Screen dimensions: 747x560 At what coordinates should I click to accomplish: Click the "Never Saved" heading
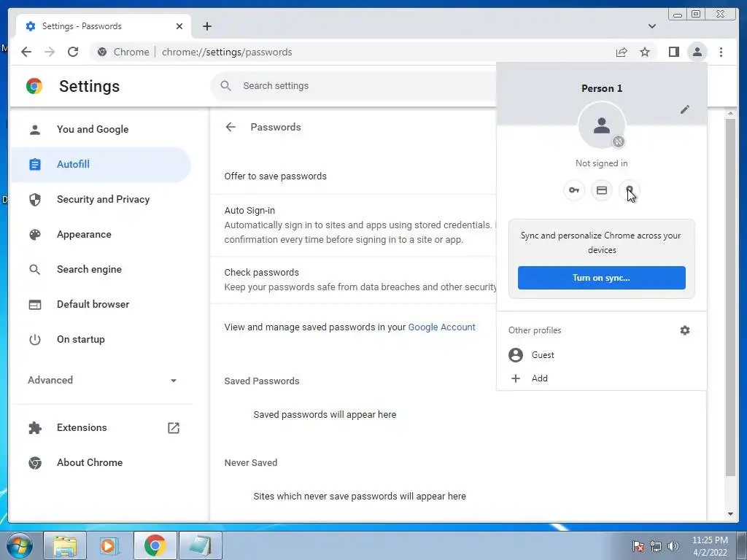(251, 462)
